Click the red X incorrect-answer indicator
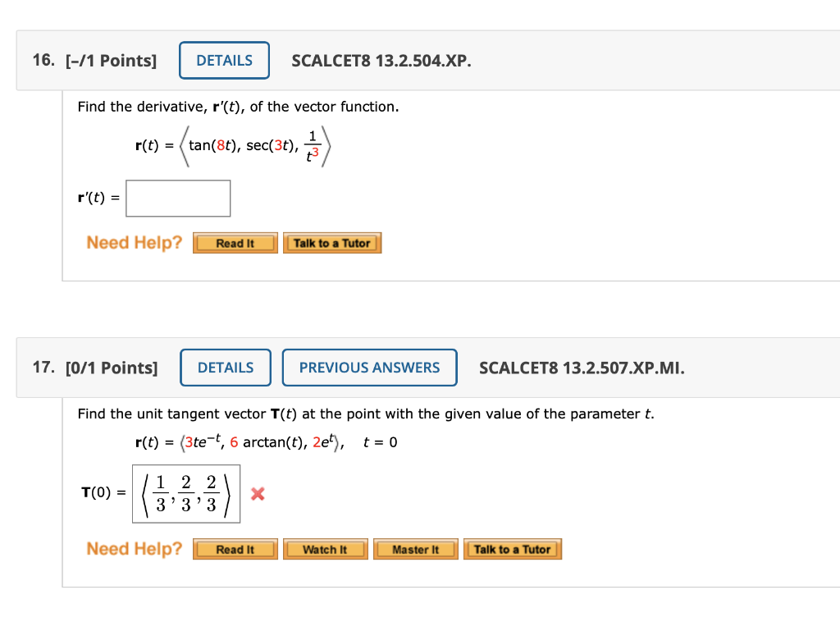 click(258, 494)
